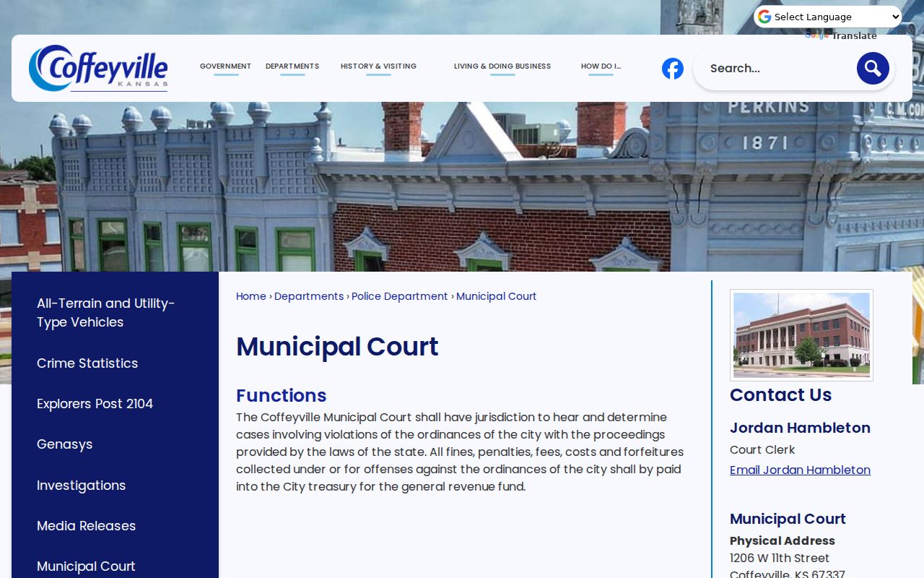Click the Google Translate attribution link
924x578 pixels.
tap(841, 36)
